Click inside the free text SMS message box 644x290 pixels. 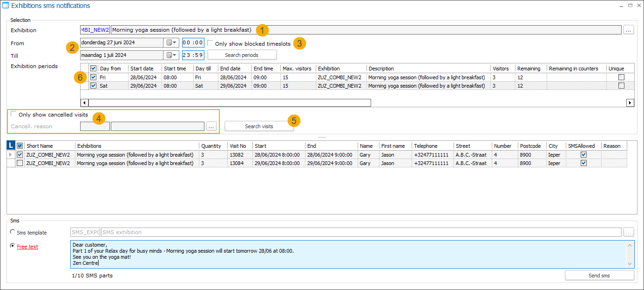(326, 254)
